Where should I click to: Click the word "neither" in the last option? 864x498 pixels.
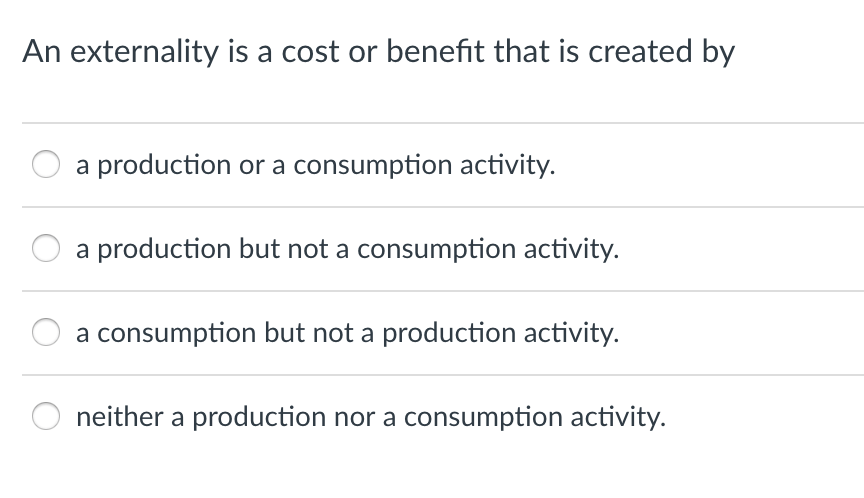pos(120,416)
